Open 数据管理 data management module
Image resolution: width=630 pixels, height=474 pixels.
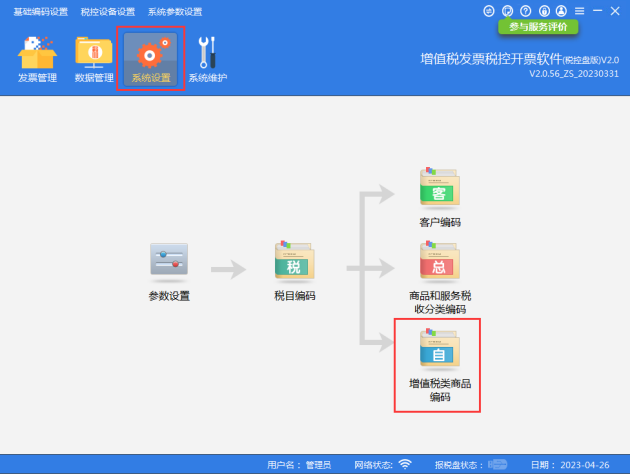click(x=94, y=59)
